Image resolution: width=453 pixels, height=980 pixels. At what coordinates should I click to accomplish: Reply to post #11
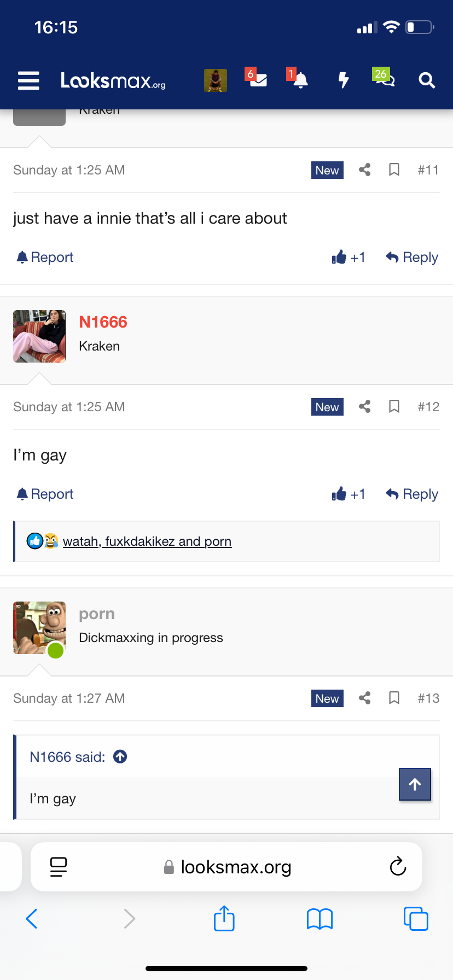pyautogui.click(x=412, y=258)
